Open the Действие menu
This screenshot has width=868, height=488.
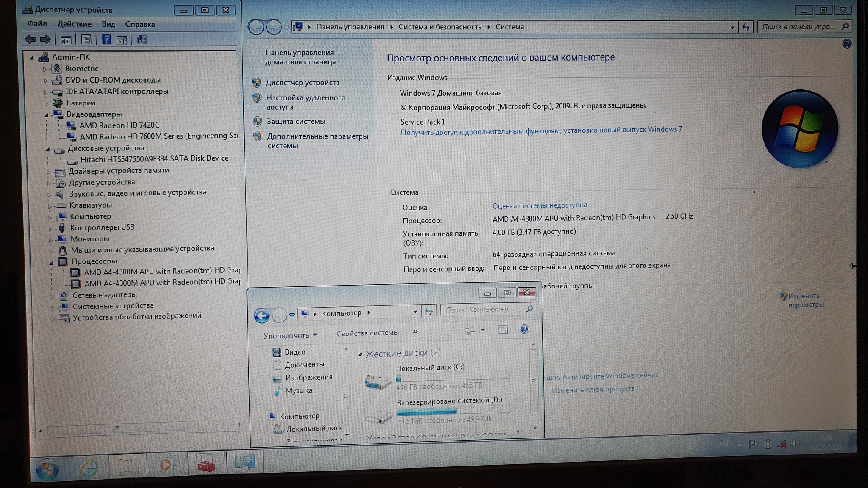[x=74, y=24]
